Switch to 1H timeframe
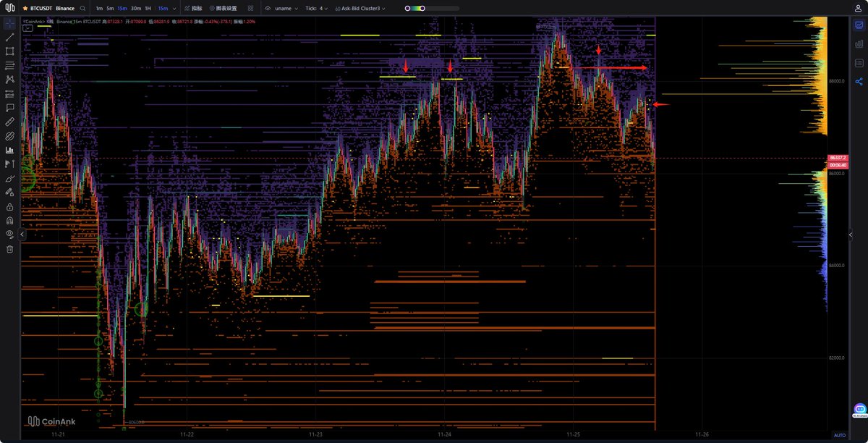 148,8
